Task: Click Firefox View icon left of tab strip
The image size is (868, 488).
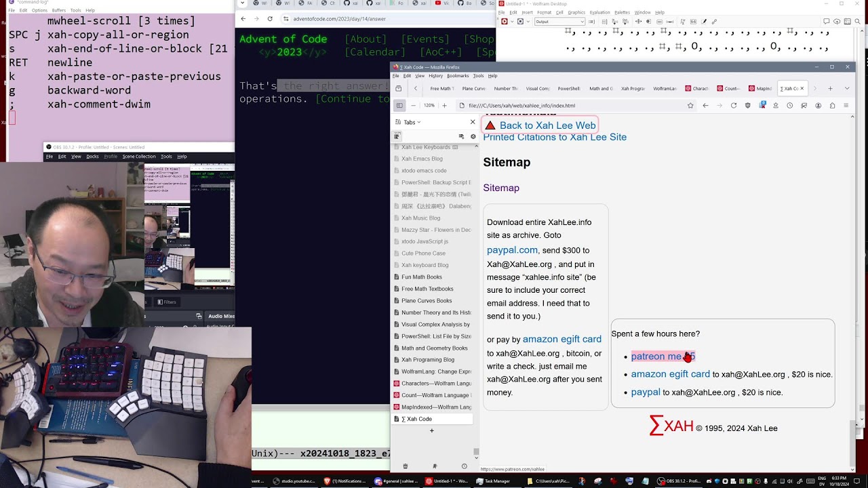Action: [x=398, y=88]
